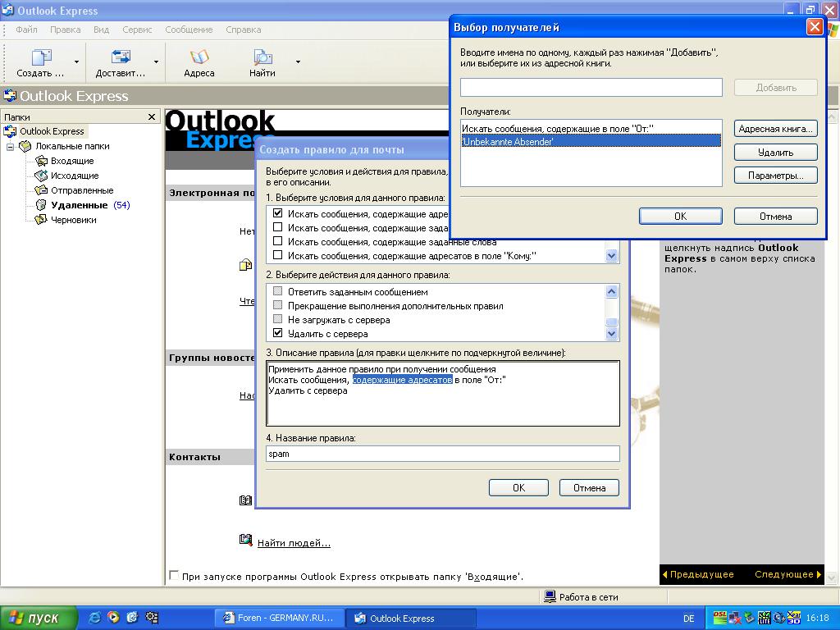Click the Outlook Express quick launch icon
Viewport: 840px width, 630px height.
[x=132, y=618]
